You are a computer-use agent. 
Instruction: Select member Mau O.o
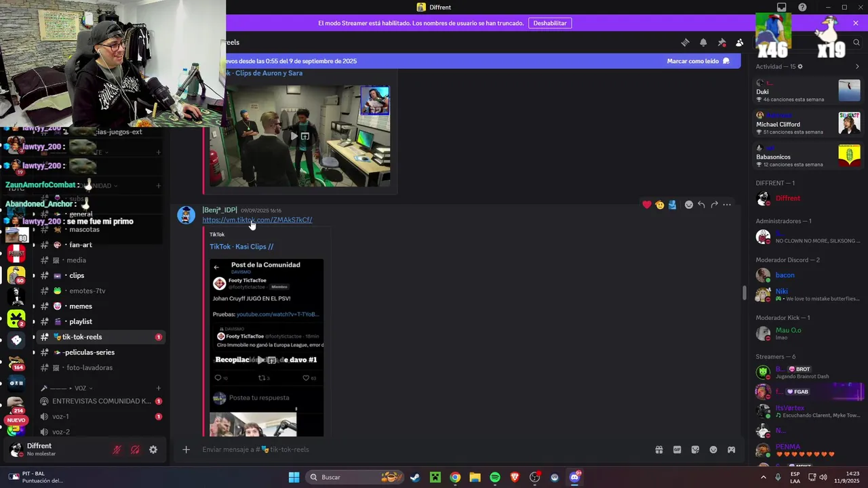pos(808,333)
